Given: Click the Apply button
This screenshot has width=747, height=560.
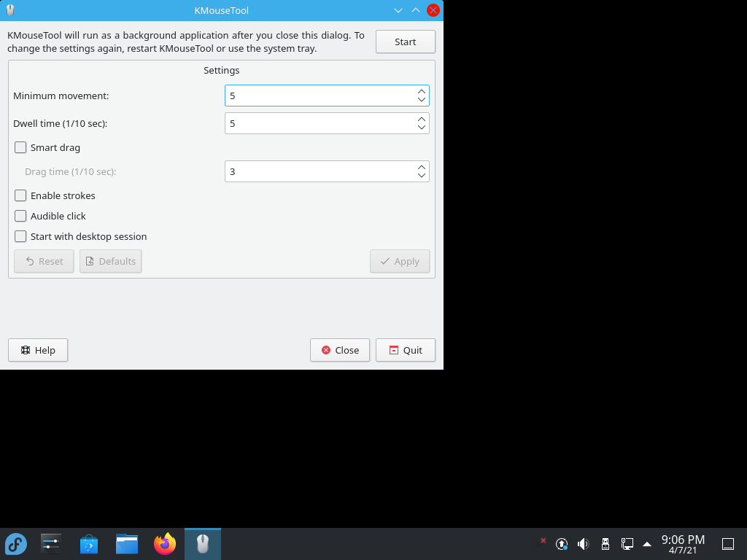Looking at the screenshot, I should (x=400, y=262).
